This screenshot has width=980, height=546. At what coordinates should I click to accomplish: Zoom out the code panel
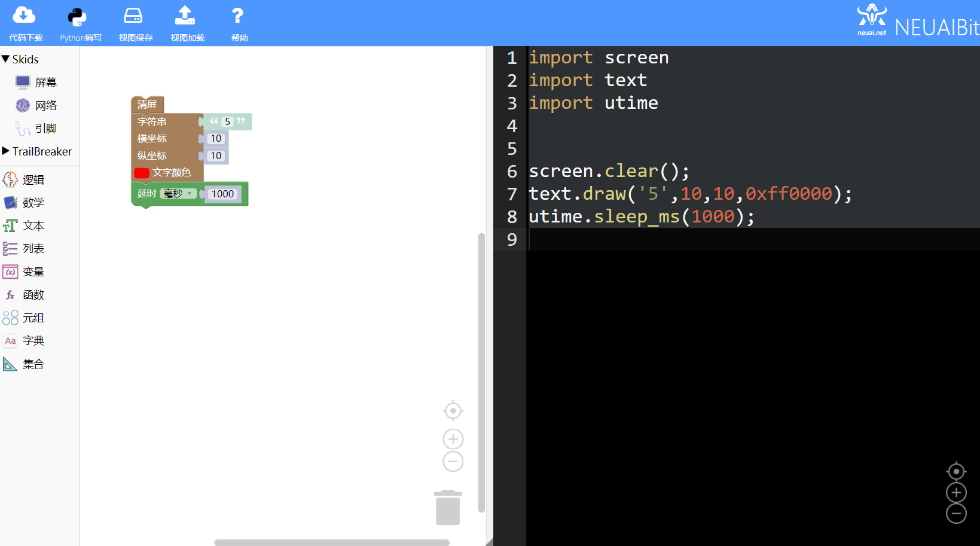tap(956, 514)
